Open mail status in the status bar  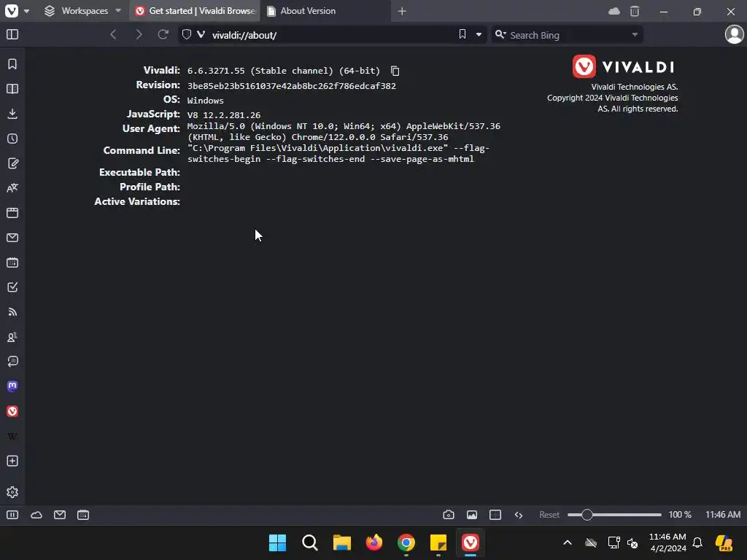point(60,515)
